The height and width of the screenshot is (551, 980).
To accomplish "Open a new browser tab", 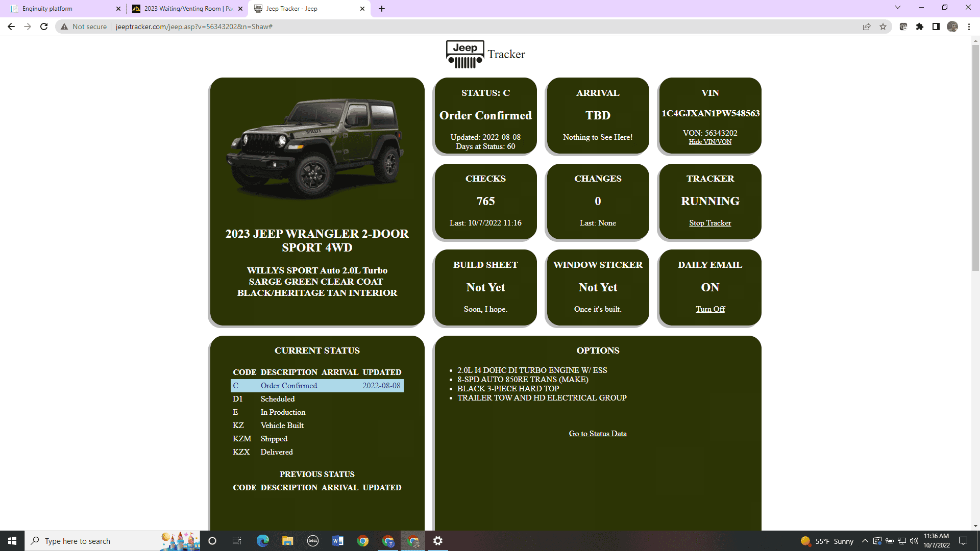I will (x=382, y=9).
